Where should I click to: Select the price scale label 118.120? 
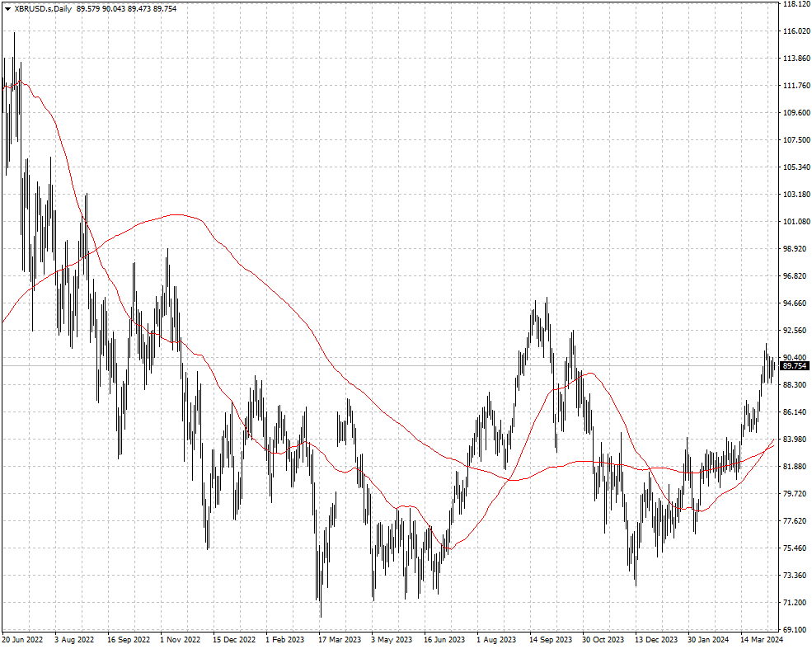pyautogui.click(x=797, y=3)
